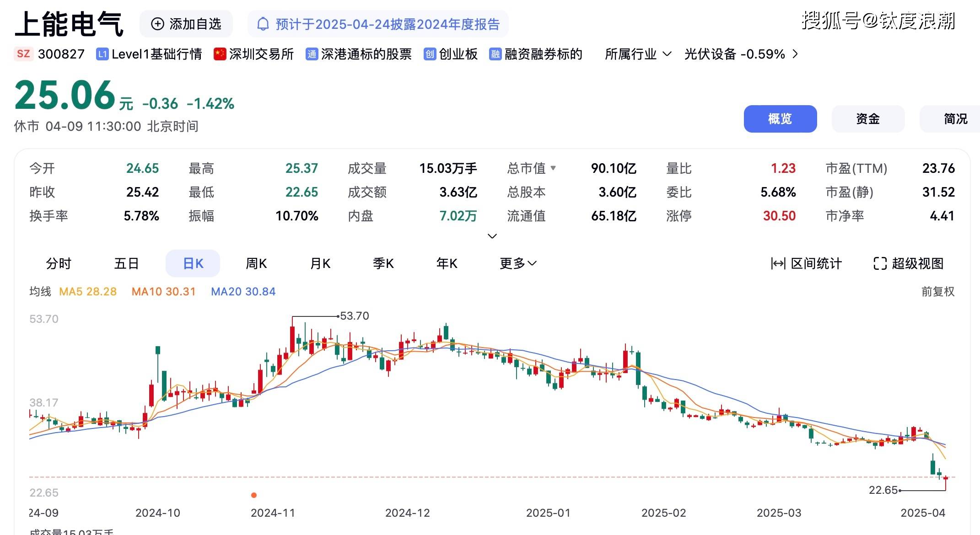Open the 更多 period dropdown
This screenshot has width=980, height=535.
tap(518, 263)
